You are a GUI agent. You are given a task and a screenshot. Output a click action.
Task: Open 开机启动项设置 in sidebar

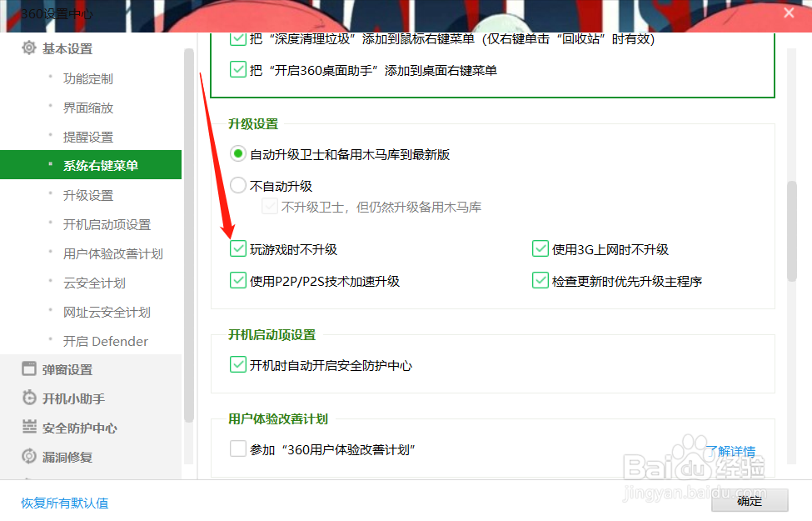[107, 224]
